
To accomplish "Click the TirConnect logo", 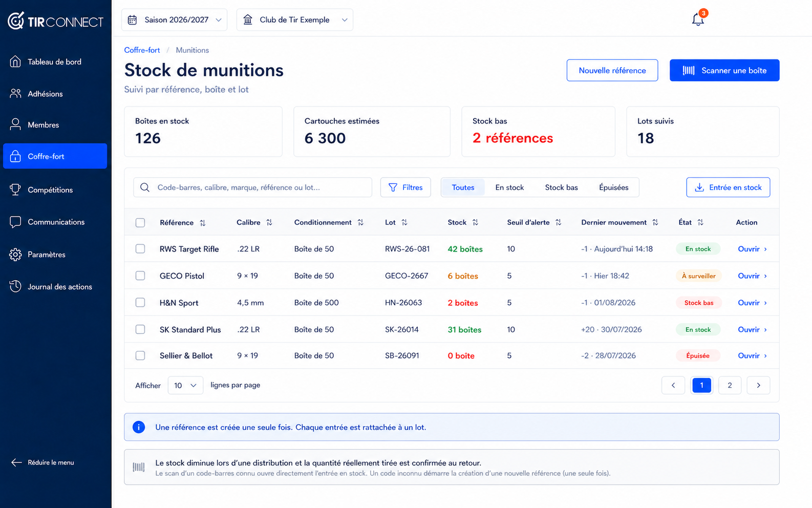I will click(x=55, y=21).
